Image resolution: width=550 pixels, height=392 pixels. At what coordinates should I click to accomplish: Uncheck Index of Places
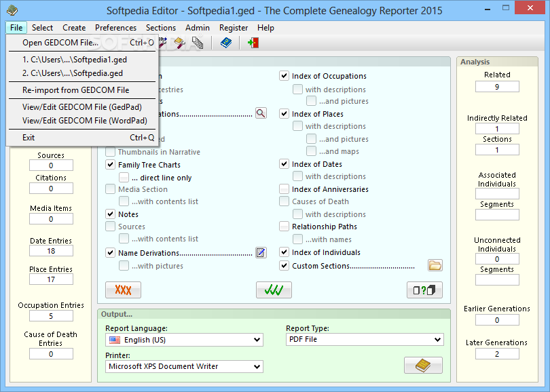pyautogui.click(x=284, y=113)
